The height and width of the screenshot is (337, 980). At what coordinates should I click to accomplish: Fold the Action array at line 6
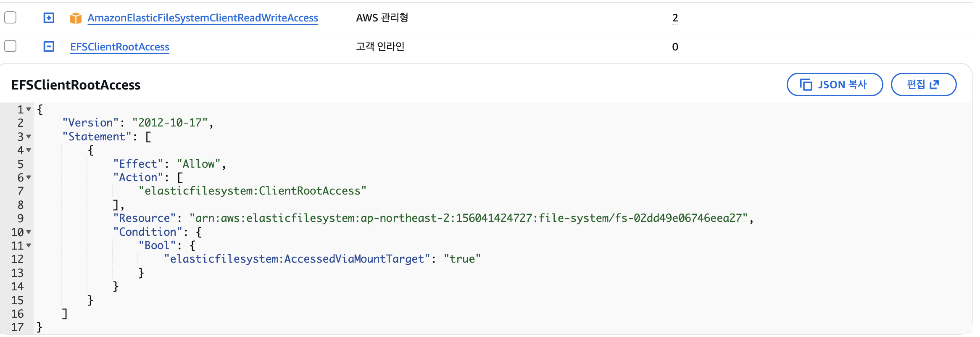point(29,177)
